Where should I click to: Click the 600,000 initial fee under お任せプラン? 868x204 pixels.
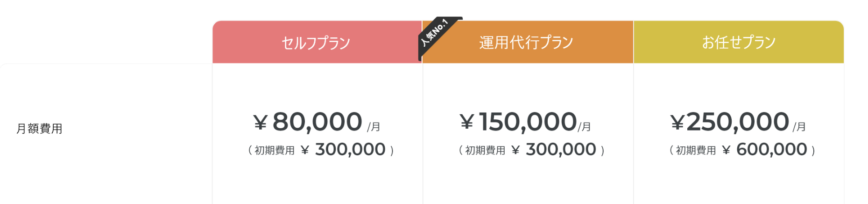pos(771,150)
